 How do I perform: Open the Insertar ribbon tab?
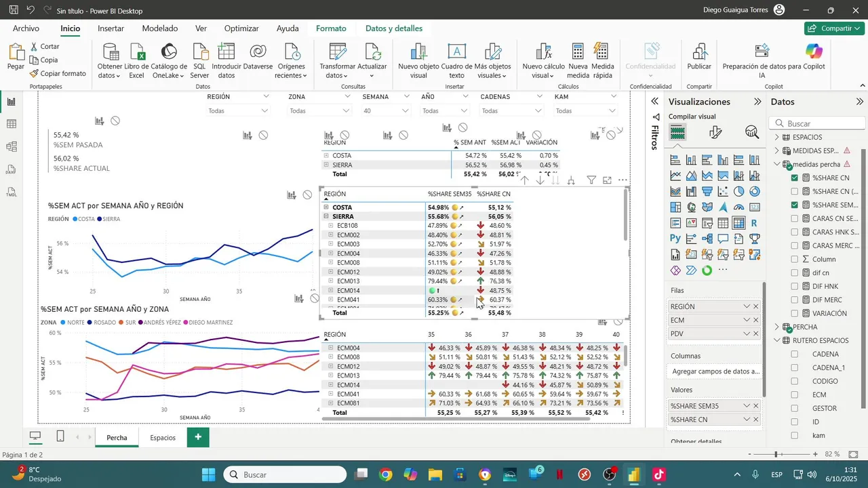111,28
